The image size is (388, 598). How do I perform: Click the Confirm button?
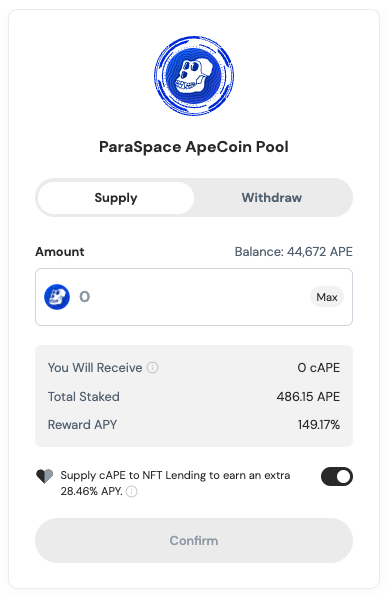(194, 540)
